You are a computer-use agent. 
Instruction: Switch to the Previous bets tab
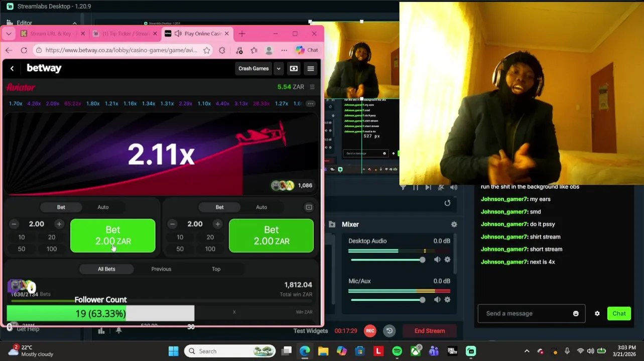(x=161, y=269)
